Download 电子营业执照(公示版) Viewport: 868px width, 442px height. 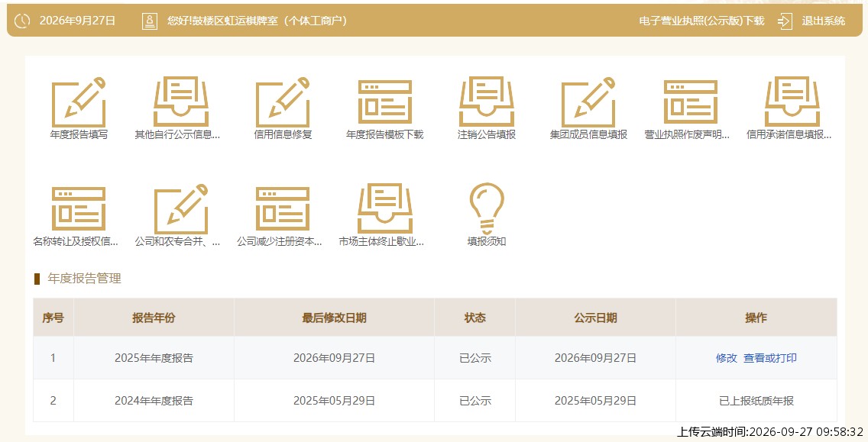pos(701,21)
